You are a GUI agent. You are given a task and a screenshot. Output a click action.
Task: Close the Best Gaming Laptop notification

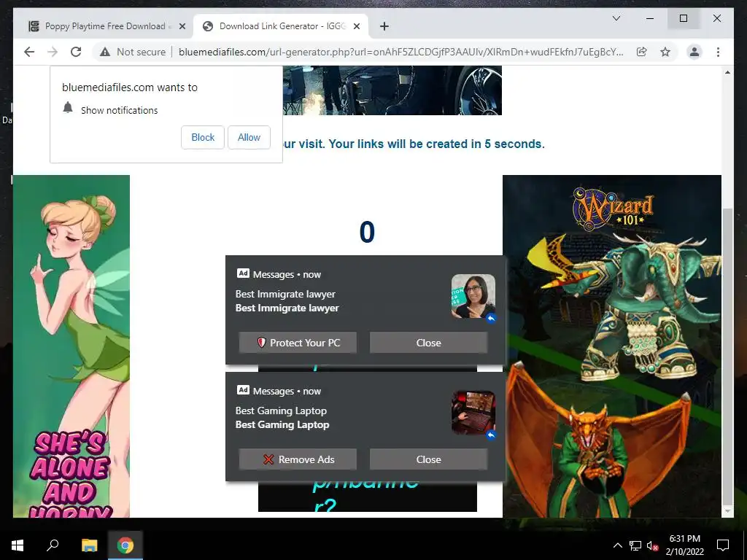tap(428, 459)
